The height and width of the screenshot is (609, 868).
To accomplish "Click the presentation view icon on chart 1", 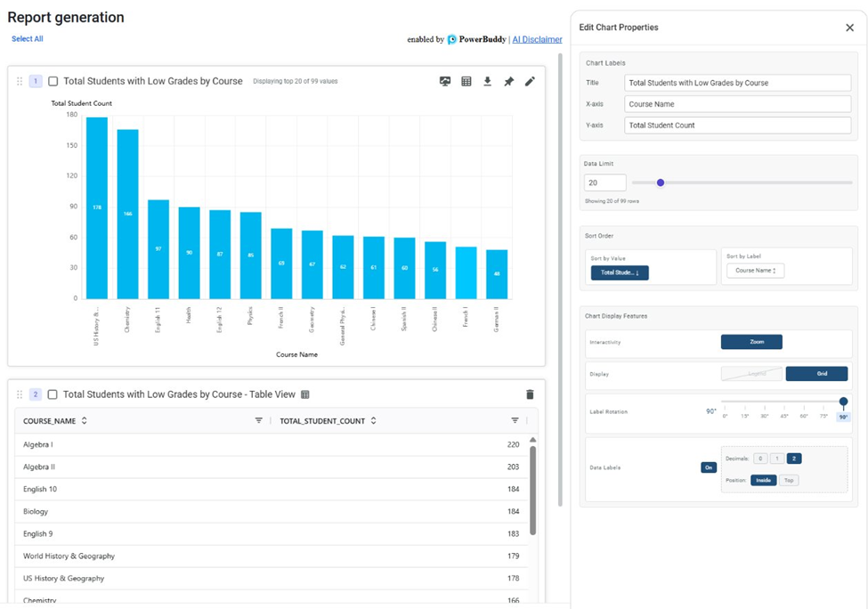I will pos(445,81).
